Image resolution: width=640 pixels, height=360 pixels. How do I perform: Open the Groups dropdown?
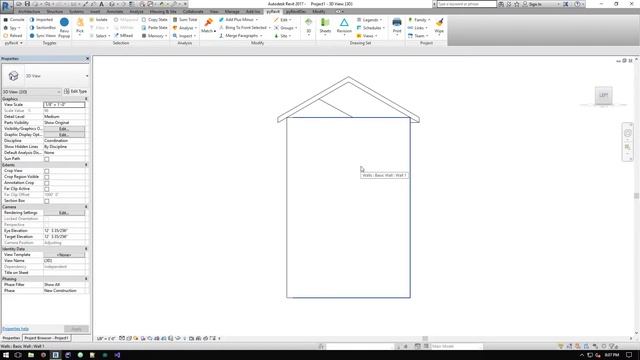click(x=286, y=28)
